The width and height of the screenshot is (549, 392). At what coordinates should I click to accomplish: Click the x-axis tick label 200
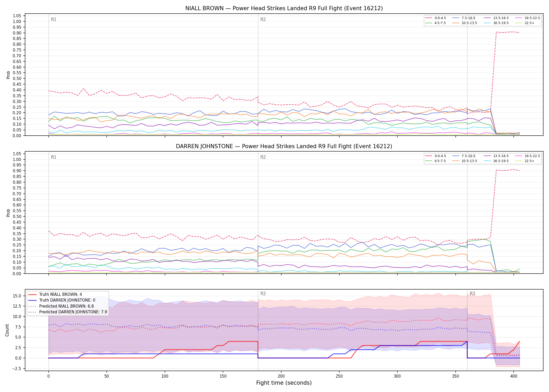(x=281, y=376)
